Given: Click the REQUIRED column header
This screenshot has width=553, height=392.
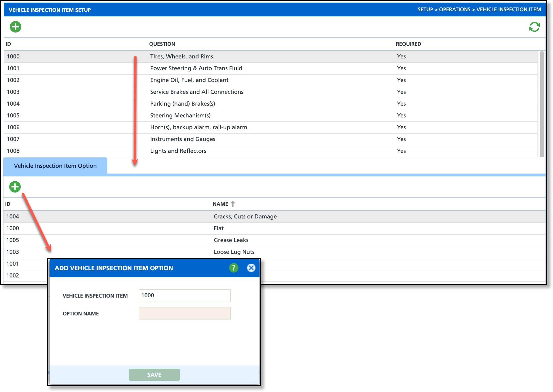Looking at the screenshot, I should click(x=408, y=44).
